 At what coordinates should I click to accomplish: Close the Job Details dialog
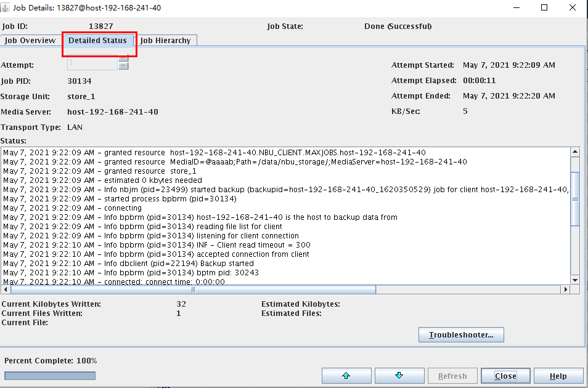505,376
